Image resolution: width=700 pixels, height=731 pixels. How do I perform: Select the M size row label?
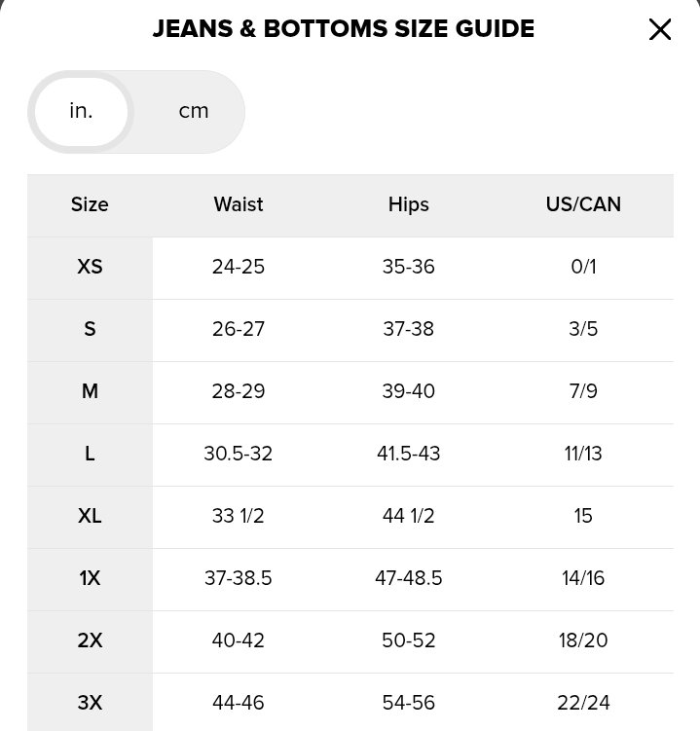pos(90,391)
